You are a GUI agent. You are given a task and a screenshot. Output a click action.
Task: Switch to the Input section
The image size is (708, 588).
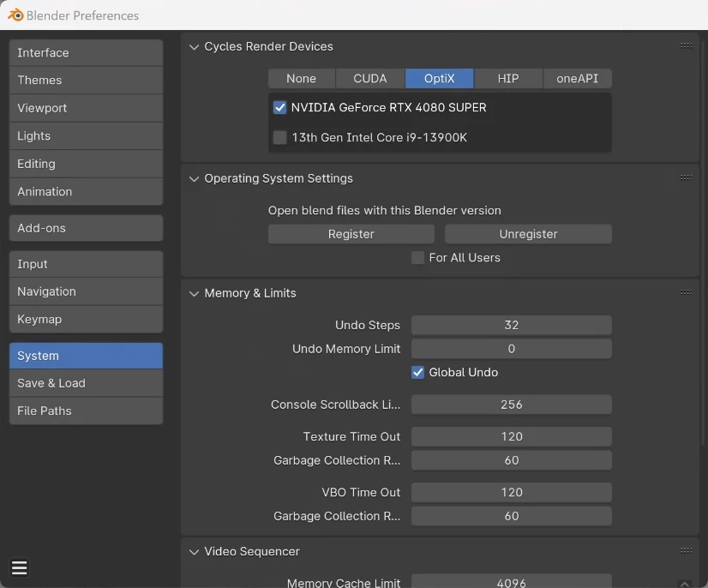pyautogui.click(x=86, y=264)
